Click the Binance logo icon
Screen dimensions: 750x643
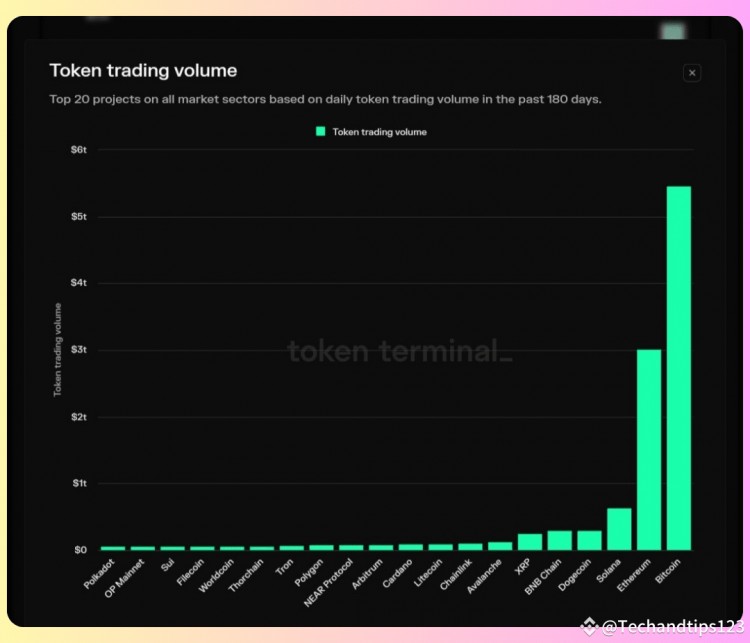pos(589,627)
